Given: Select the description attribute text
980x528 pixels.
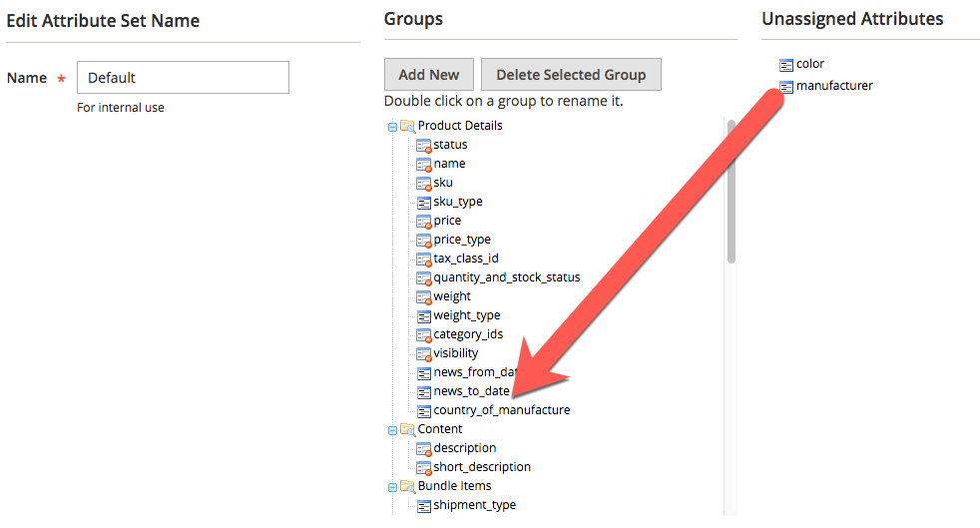Looking at the screenshot, I should [465, 448].
